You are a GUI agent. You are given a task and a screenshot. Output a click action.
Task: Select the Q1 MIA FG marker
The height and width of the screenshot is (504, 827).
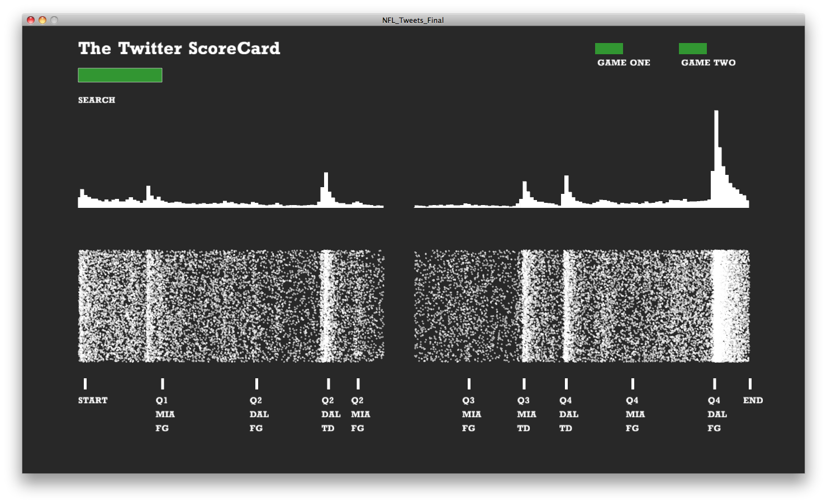163,384
